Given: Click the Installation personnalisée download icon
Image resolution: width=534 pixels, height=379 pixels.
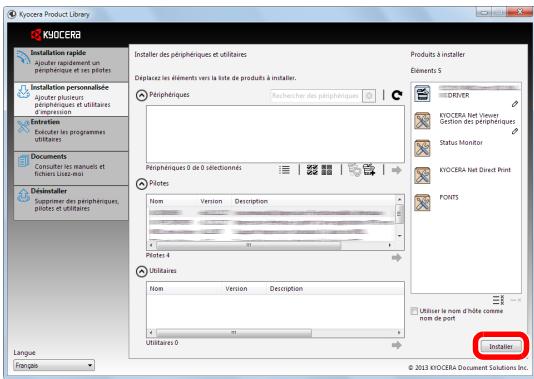Looking at the screenshot, I should click(x=23, y=92).
